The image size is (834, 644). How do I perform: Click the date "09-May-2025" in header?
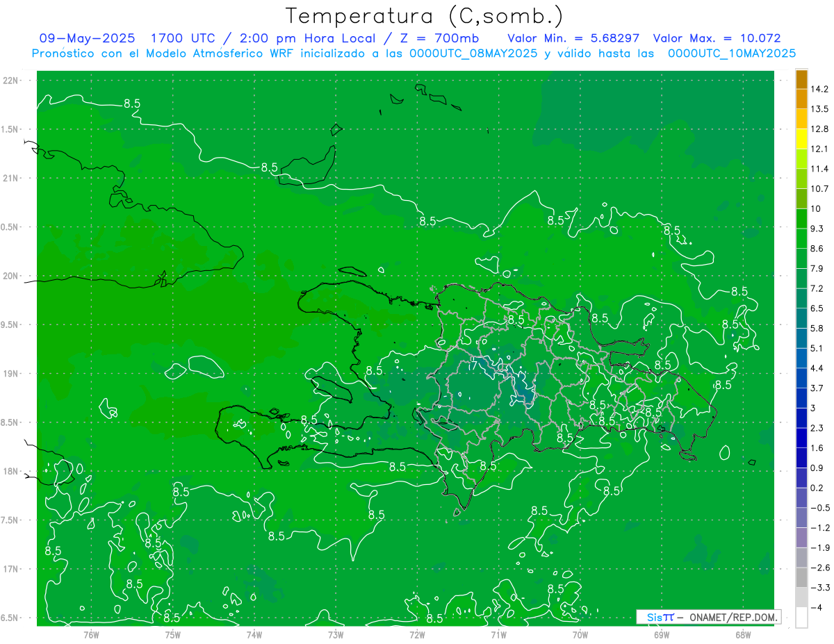click(x=87, y=38)
